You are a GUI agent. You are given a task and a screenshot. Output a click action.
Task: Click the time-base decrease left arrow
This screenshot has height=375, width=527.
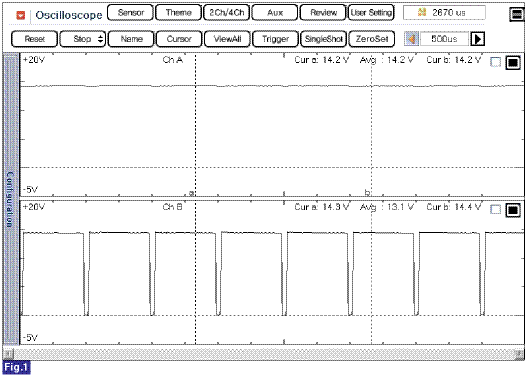411,39
